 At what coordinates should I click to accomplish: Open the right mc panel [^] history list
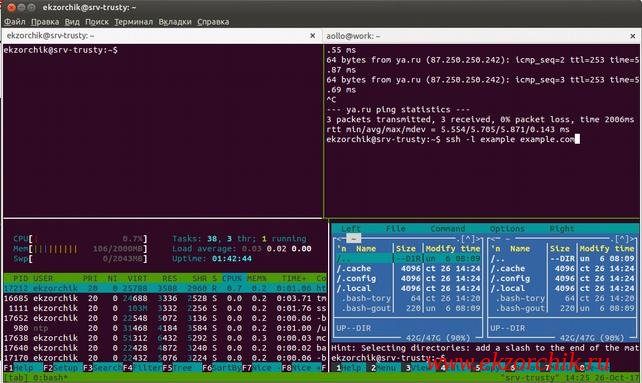[622, 238]
